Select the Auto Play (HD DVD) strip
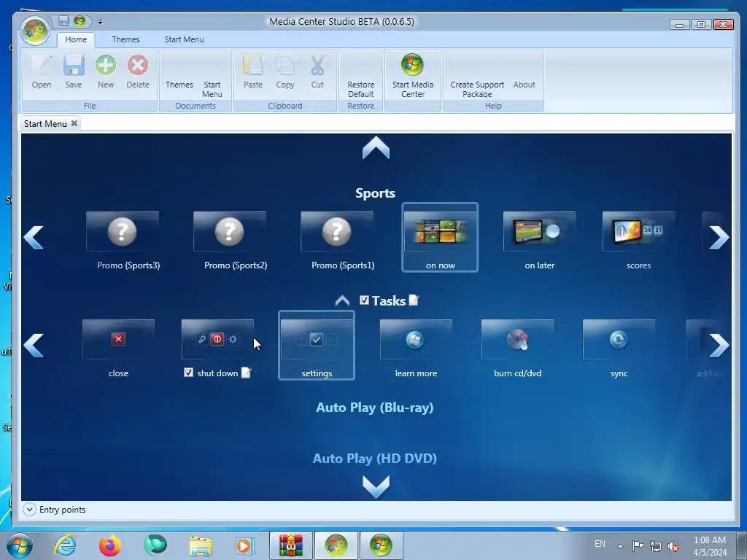The height and width of the screenshot is (560, 747). pyautogui.click(x=375, y=458)
